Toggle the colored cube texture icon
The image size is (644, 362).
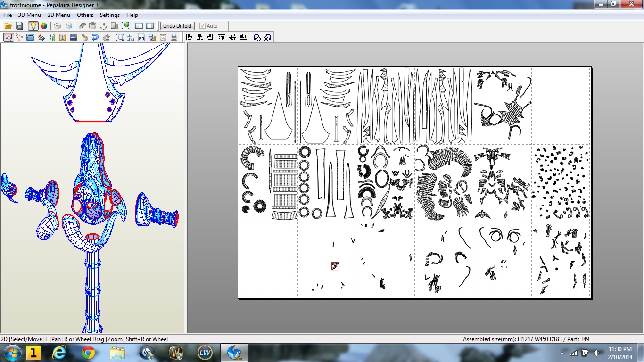click(44, 26)
